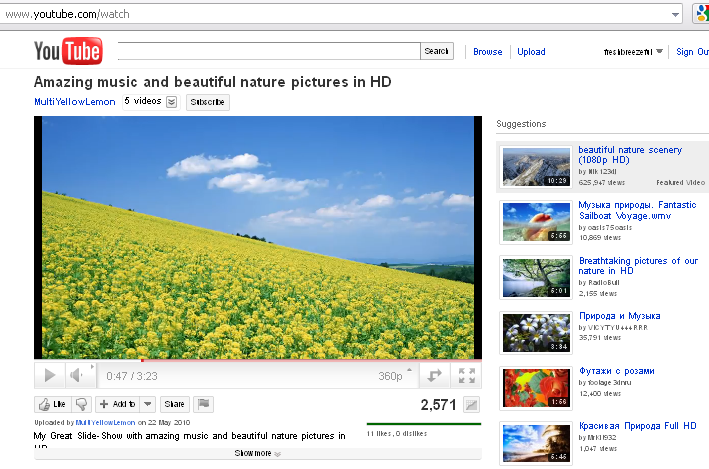Screen dimensions: 709x469
Task: Open Футажи с розами video link
Action: [617, 371]
